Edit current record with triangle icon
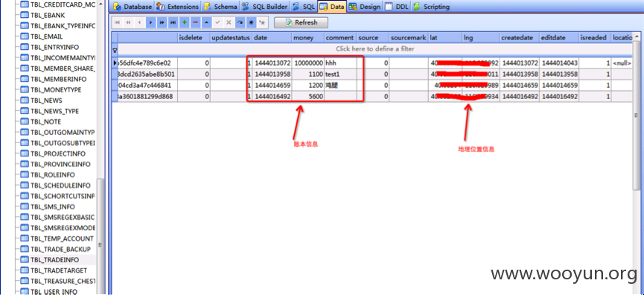This screenshot has width=644, height=295. click(206, 22)
